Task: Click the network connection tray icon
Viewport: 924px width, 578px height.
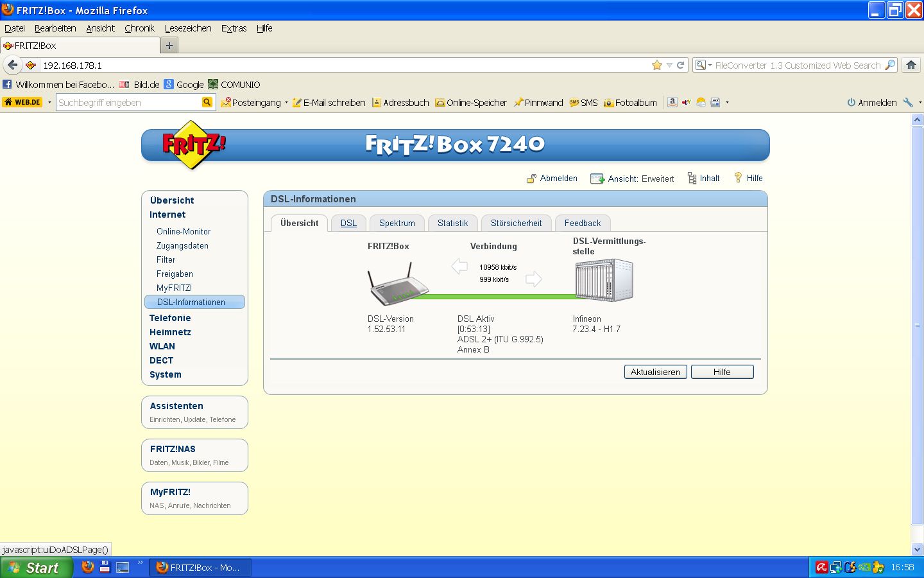Action: (x=835, y=567)
